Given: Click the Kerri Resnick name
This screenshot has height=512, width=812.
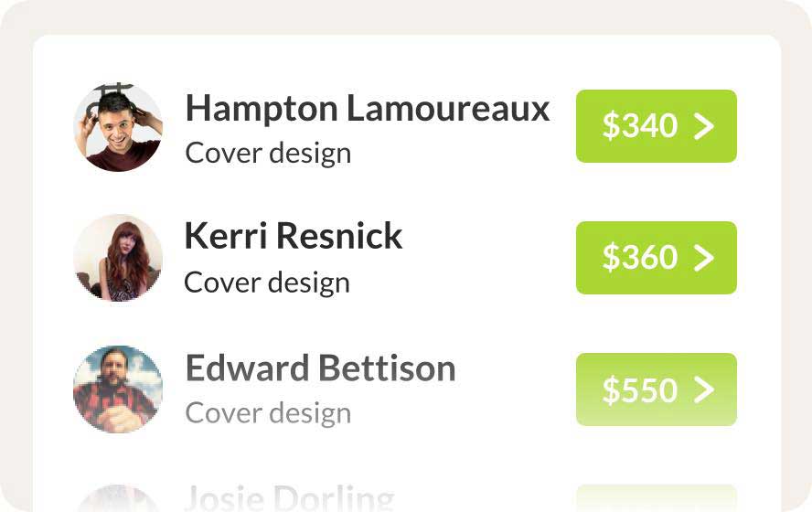Looking at the screenshot, I should pyautogui.click(x=294, y=236).
